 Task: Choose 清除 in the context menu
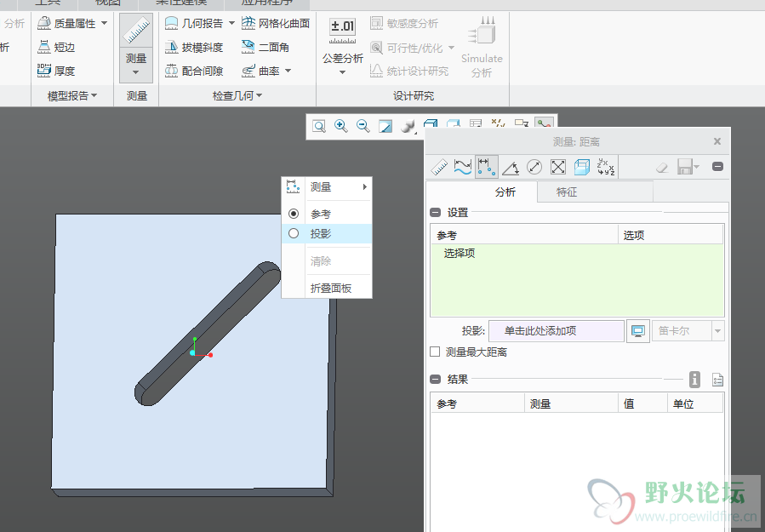click(x=327, y=261)
